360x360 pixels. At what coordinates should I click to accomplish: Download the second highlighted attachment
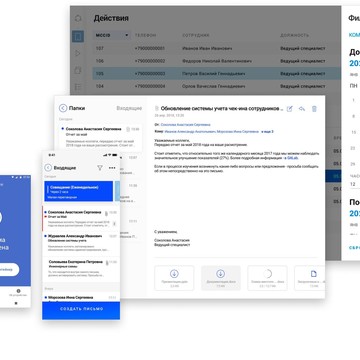pos(220,274)
